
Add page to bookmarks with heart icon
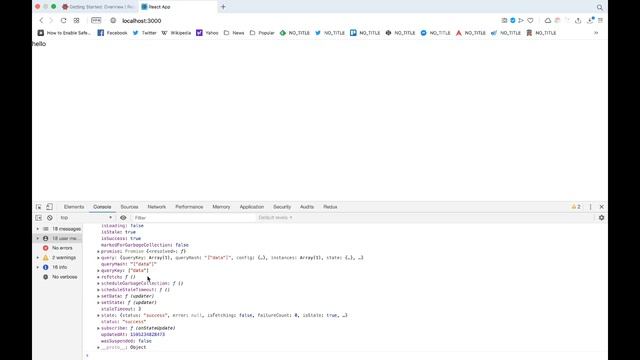530,20
